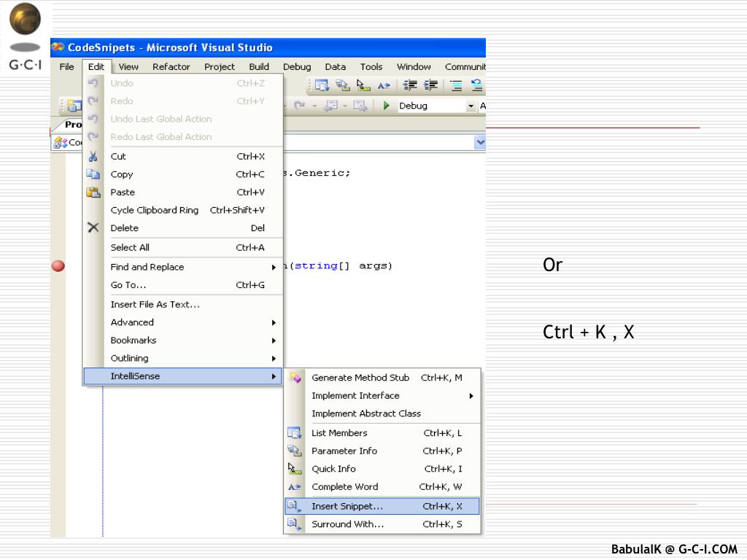Choose Select All from the Edit menu
This screenshot has width=747, height=560.
coord(183,248)
